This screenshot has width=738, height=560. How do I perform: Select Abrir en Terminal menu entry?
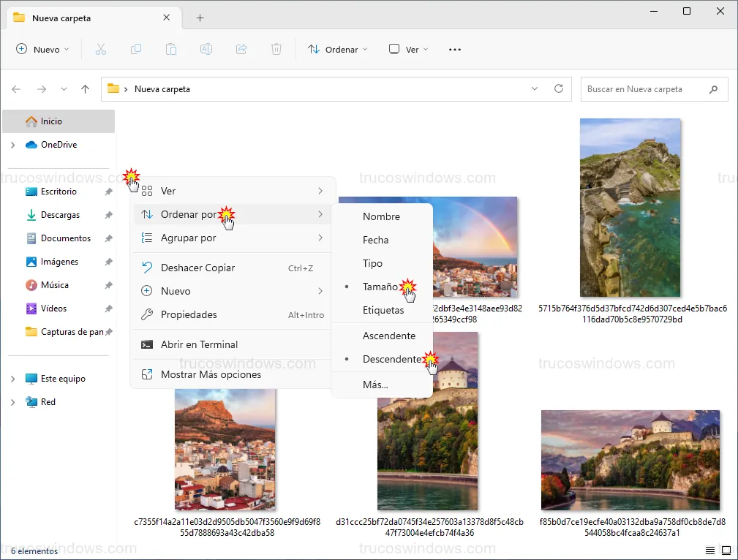coord(199,344)
